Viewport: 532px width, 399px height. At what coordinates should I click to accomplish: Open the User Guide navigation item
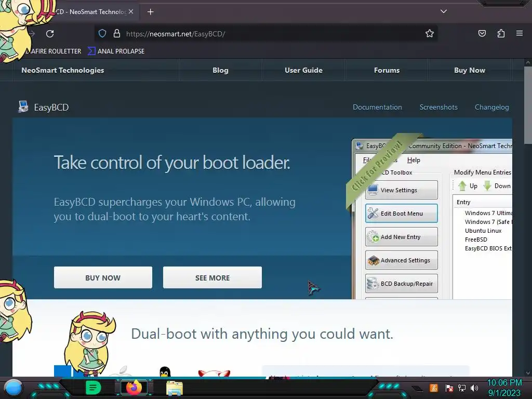pos(303,70)
